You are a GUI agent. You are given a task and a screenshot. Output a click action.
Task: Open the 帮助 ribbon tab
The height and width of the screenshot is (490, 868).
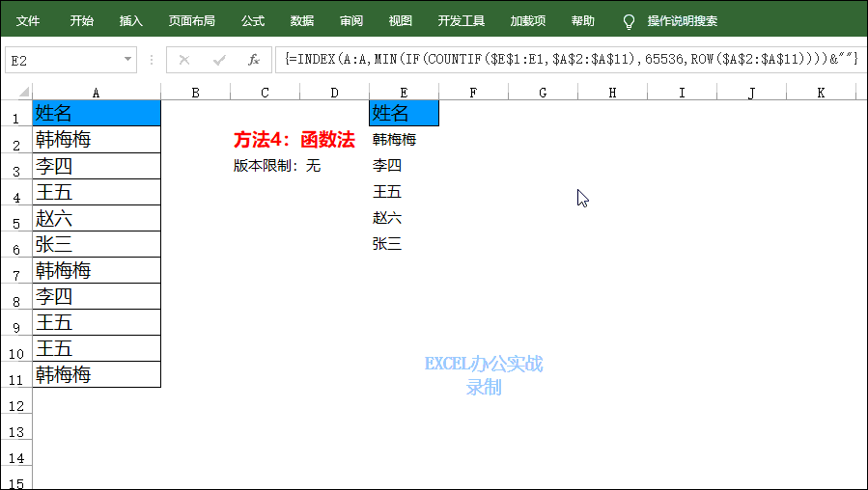pyautogui.click(x=583, y=21)
